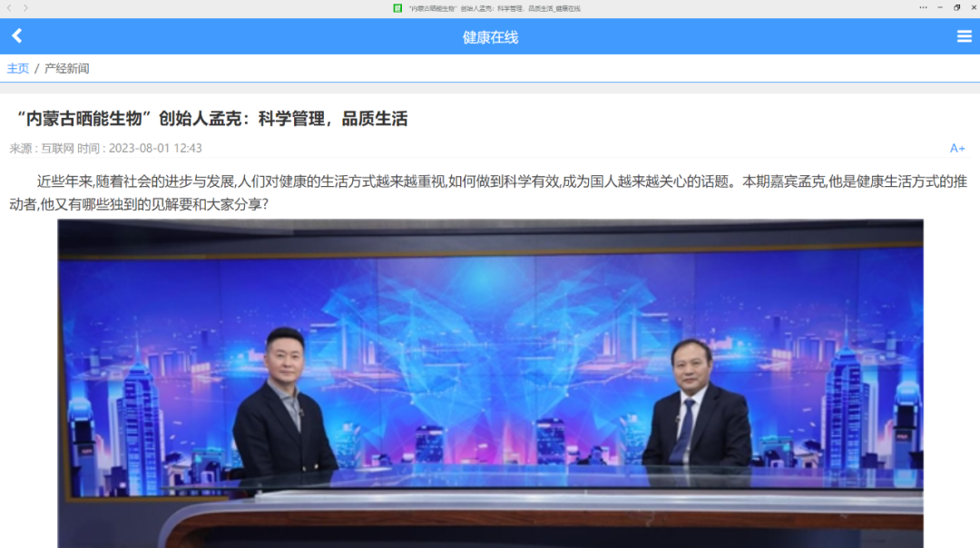The image size is (980, 548).
Task: Click the article intro paragraph starting 近些年来
Action: (x=488, y=192)
